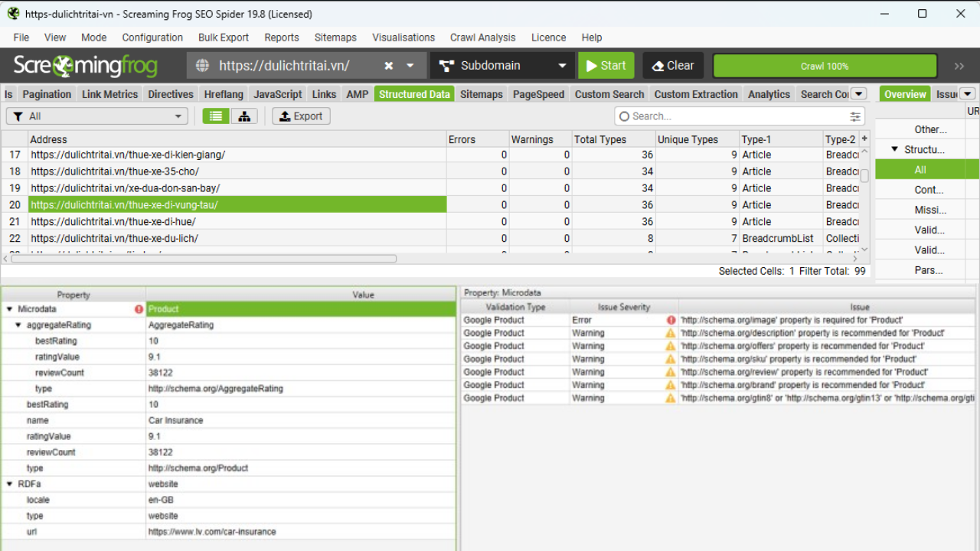
Task: Click the double-arrow icon beside crawl progress
Action: (959, 66)
